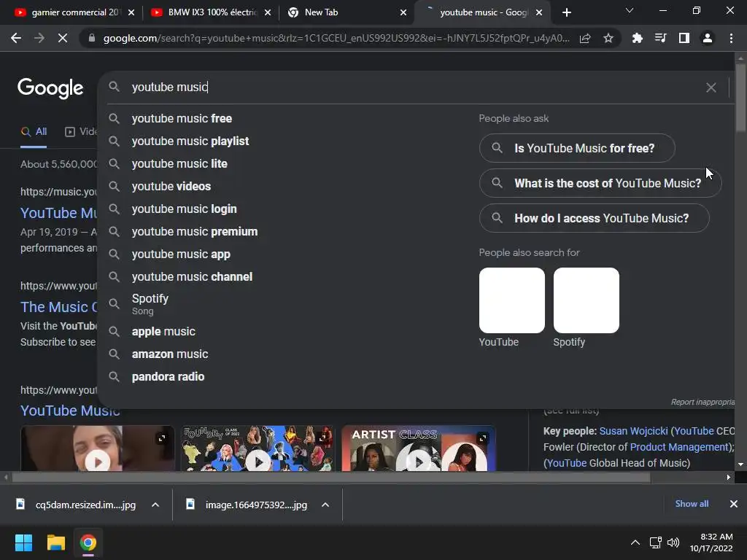This screenshot has height=560, width=747.
Task: Select suggestion 'youtube videos'
Action: point(171,187)
